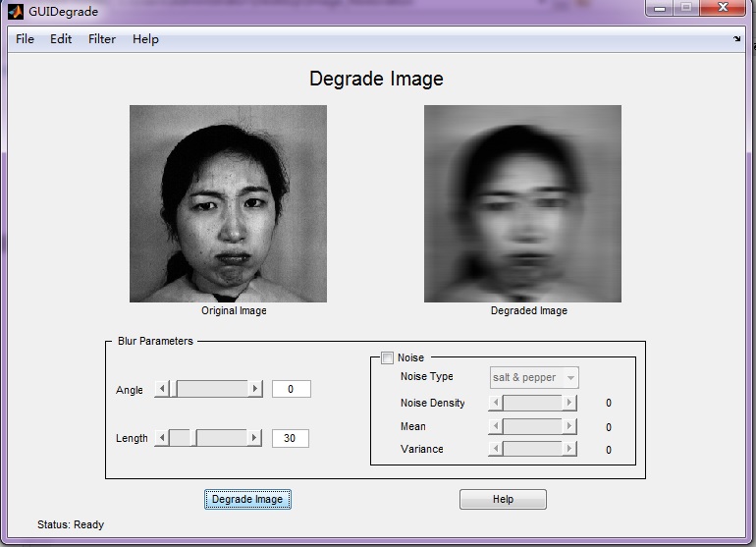
Task: Click the Help button at the bottom
Action: click(503, 499)
